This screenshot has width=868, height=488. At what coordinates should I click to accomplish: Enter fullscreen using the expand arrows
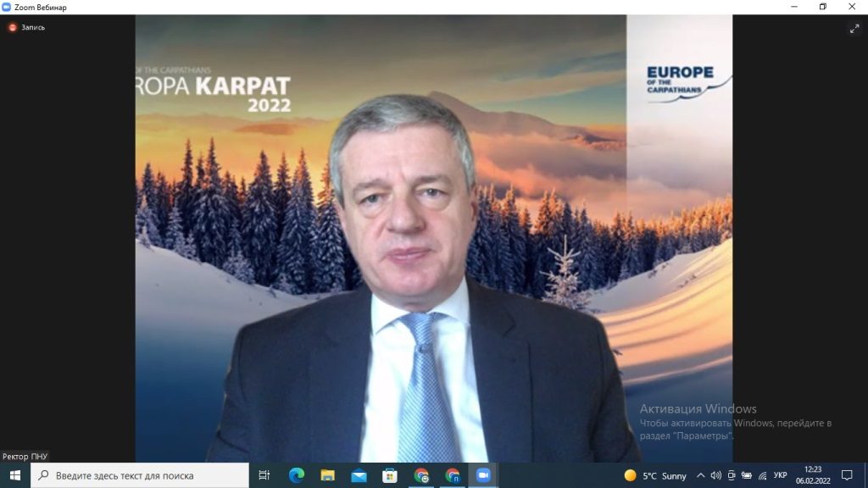[855, 28]
